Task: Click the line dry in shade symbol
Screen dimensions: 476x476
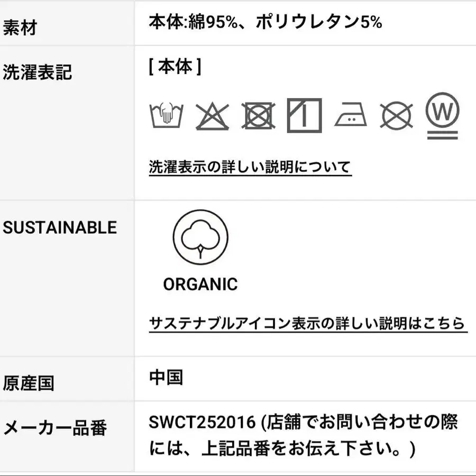Action: tap(305, 116)
